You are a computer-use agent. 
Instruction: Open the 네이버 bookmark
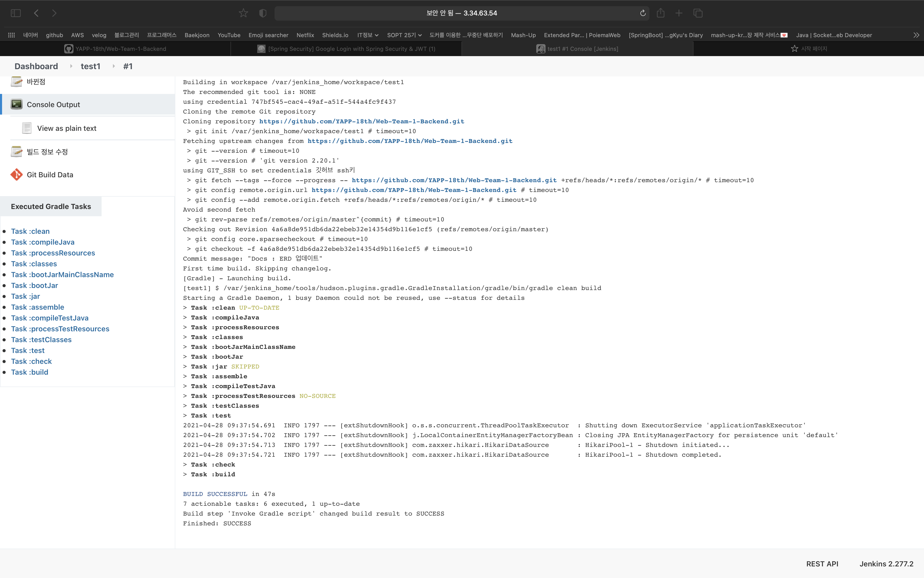[30, 35]
